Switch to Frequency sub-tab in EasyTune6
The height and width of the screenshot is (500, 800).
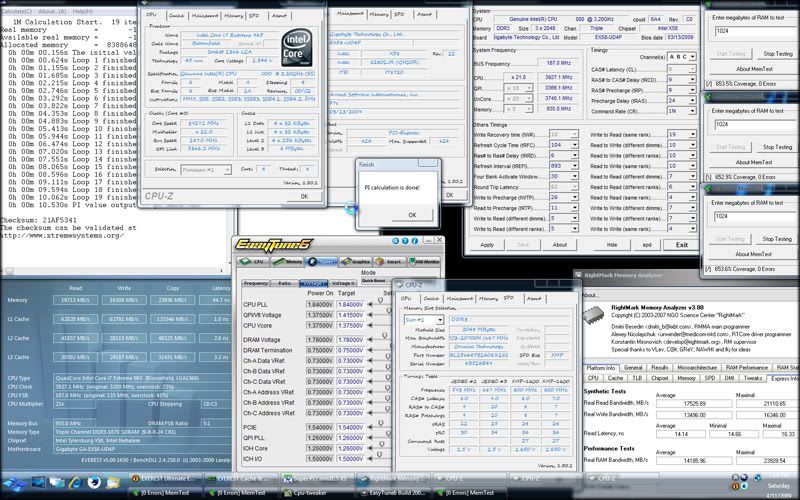click(x=256, y=283)
